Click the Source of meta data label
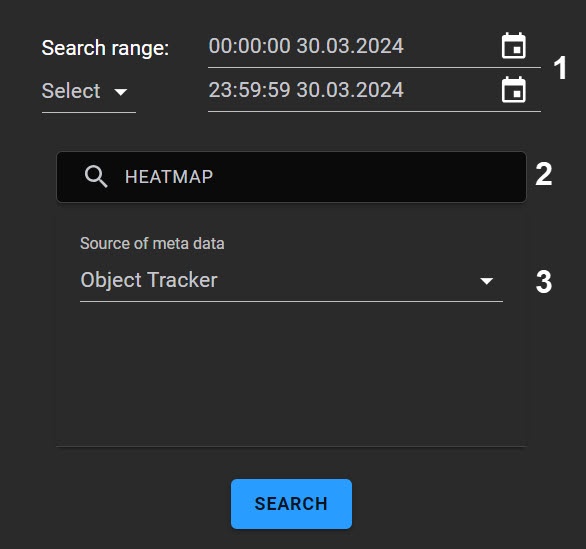Screen dimensions: 586x549 152,244
